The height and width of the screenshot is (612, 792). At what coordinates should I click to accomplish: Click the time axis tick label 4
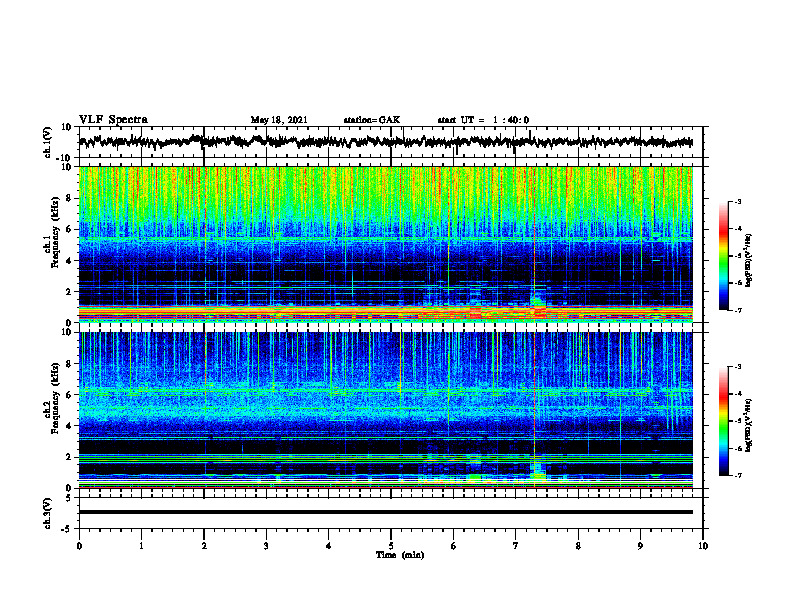point(329,546)
